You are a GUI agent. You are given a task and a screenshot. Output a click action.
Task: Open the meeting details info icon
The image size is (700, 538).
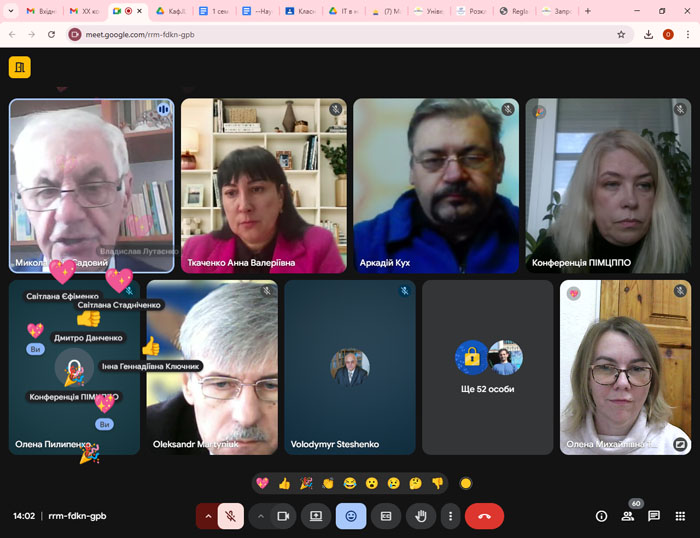[x=601, y=516]
